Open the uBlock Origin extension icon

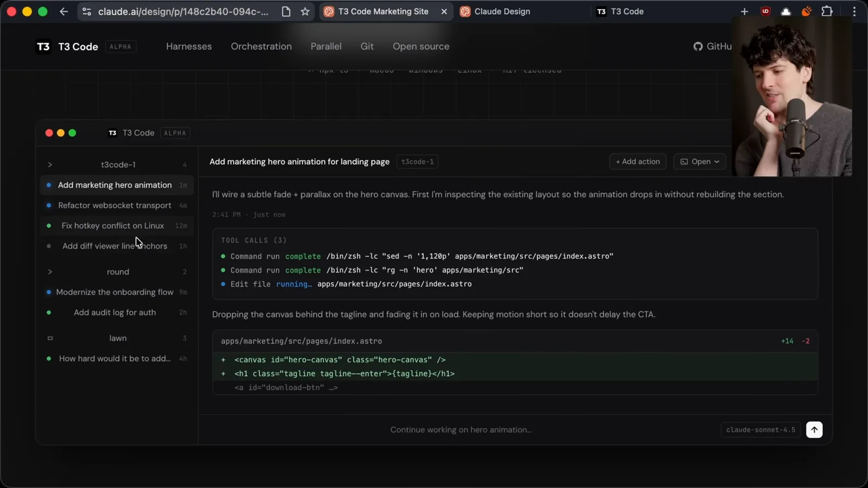(x=765, y=11)
